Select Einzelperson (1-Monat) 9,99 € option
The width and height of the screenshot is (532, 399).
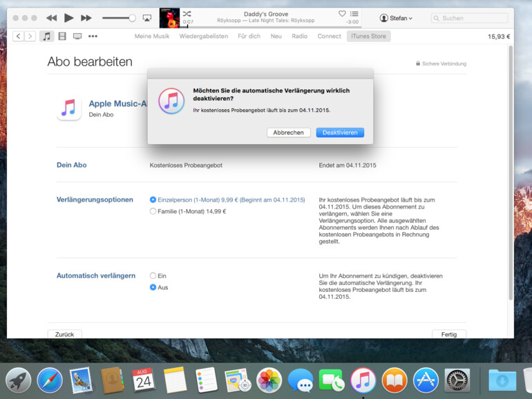coord(153,199)
